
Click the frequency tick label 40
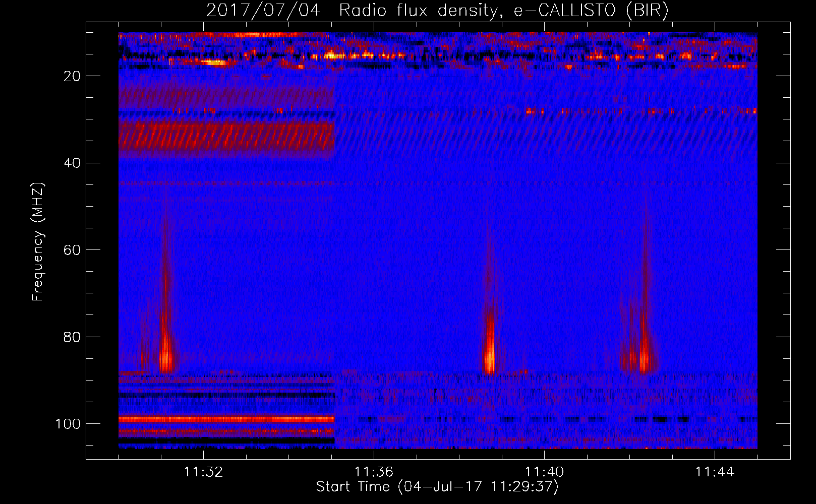(73, 163)
